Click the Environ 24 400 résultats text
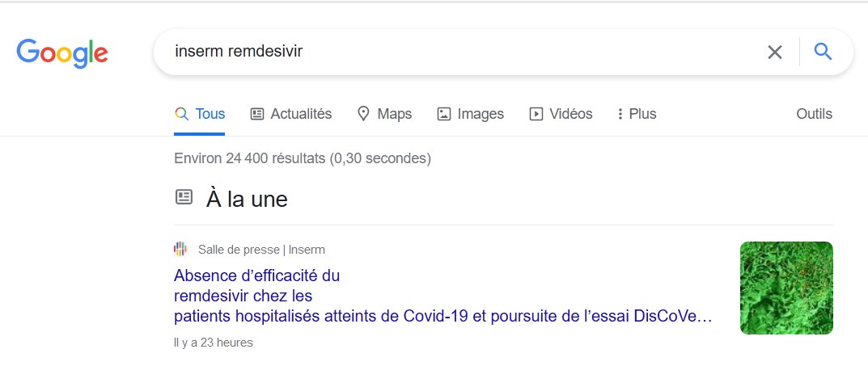Screen dimensions: 868x366 pyautogui.click(x=303, y=158)
